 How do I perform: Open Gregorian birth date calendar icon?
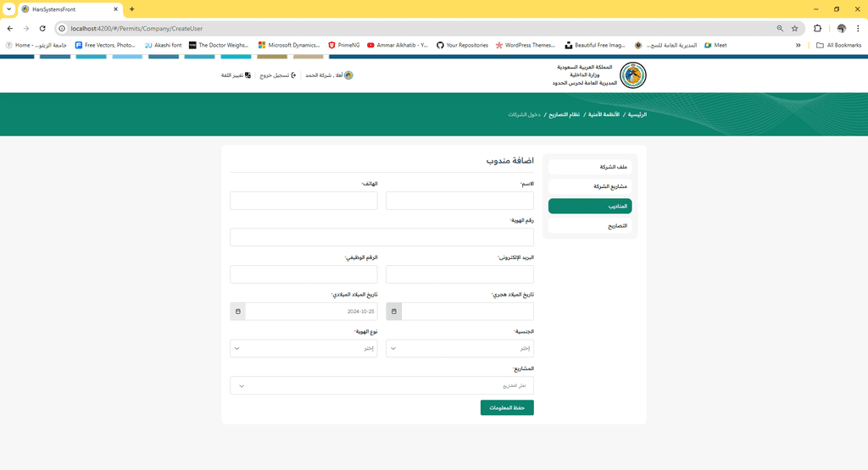coord(238,312)
